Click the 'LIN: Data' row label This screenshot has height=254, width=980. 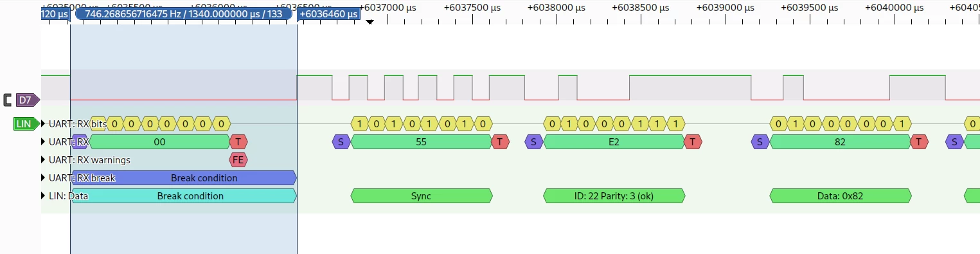(69, 195)
